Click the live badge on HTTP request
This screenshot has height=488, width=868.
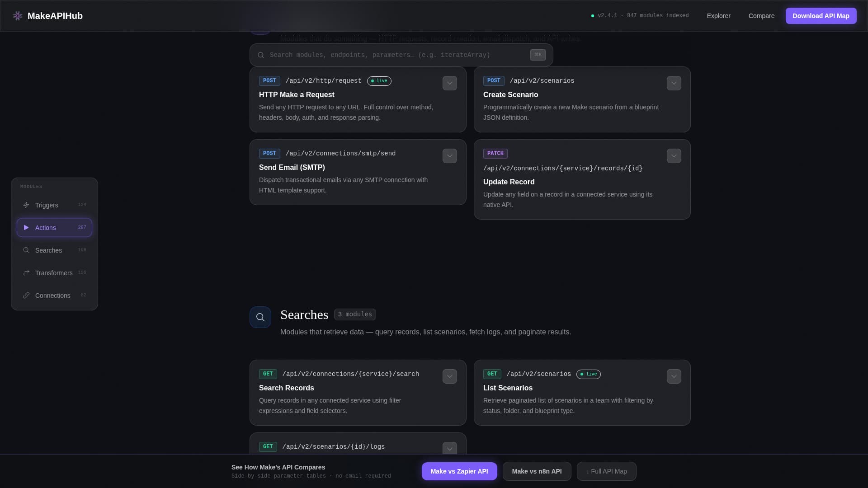pos(379,81)
